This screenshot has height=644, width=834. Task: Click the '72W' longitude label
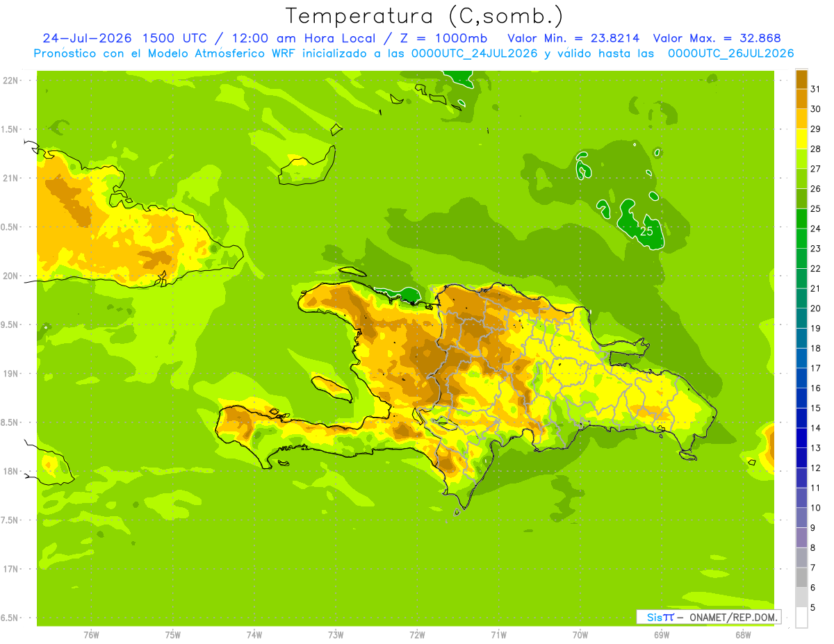click(417, 635)
